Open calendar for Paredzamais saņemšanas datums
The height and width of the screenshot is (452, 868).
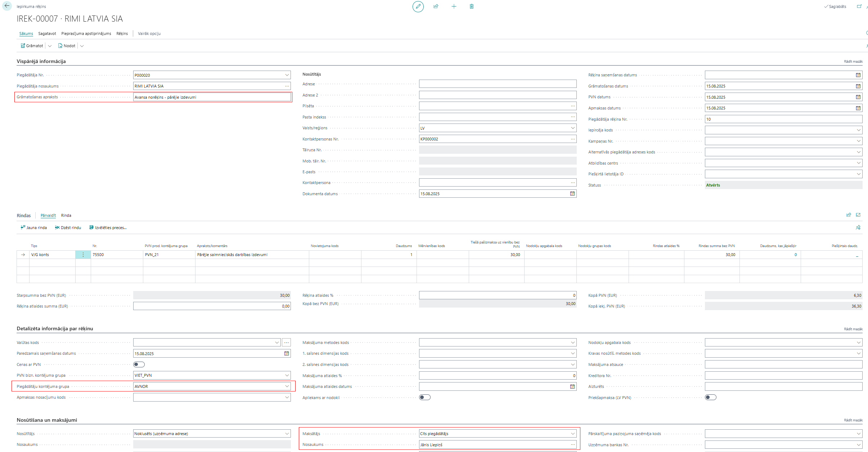click(287, 354)
